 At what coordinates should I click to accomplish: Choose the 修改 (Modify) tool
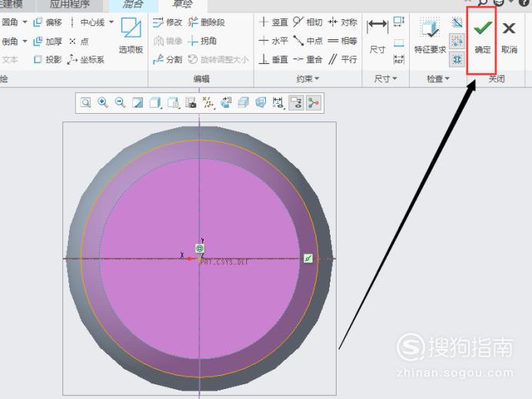pos(168,22)
